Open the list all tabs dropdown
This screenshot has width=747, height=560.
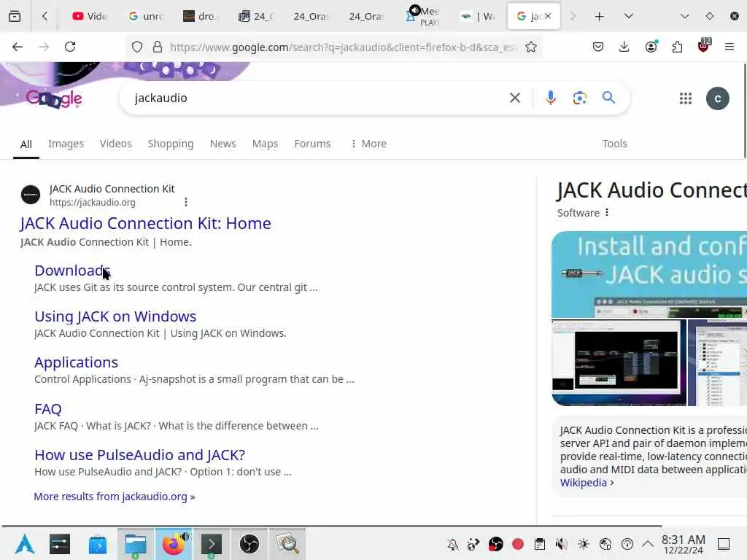(x=629, y=16)
